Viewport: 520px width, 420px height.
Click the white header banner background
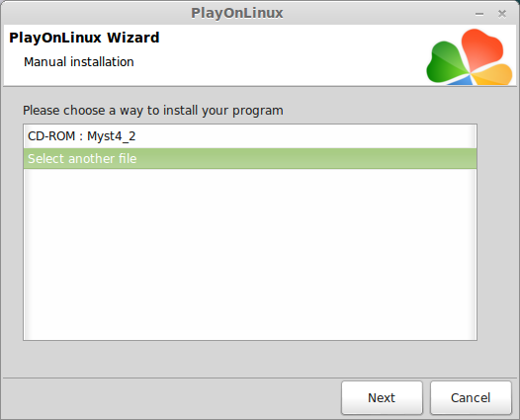click(x=265, y=56)
